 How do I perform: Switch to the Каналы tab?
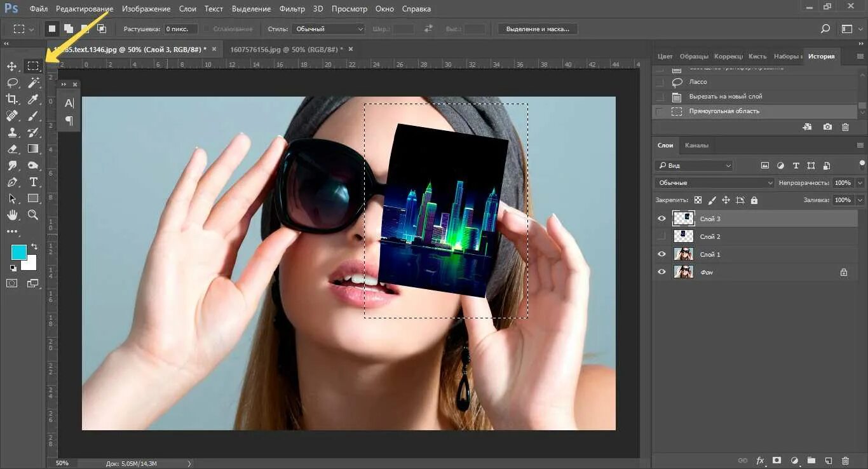pos(696,146)
